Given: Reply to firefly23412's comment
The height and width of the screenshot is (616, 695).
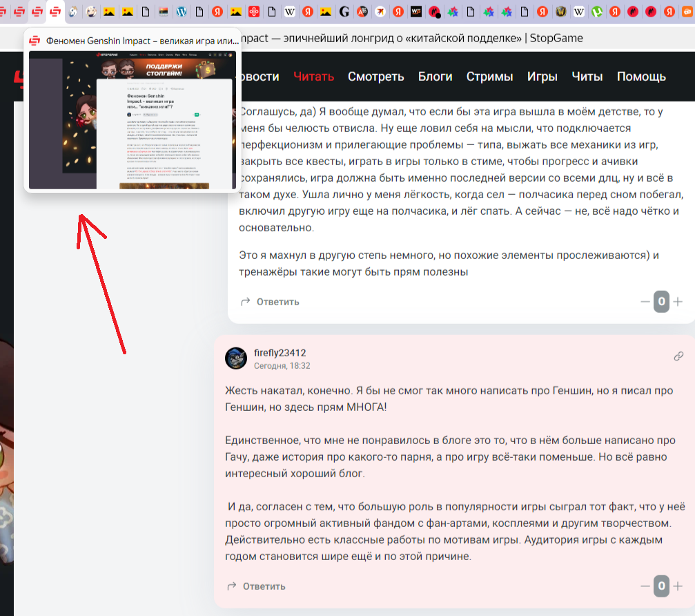Looking at the screenshot, I should 256,586.
